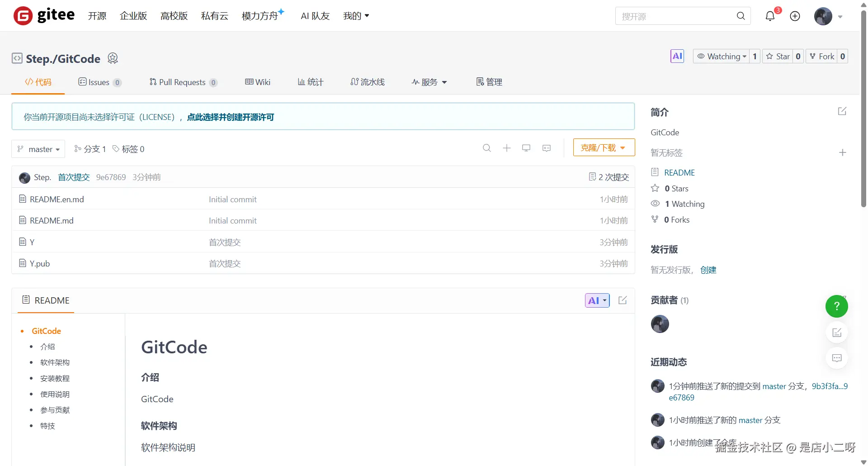The width and height of the screenshot is (868, 466).
Task: Click the Watching count 1
Action: 755,56
